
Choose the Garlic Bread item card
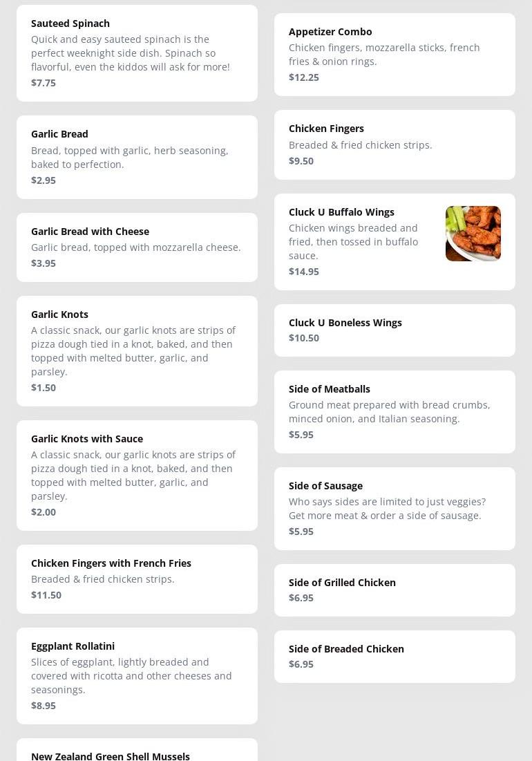[x=137, y=158]
